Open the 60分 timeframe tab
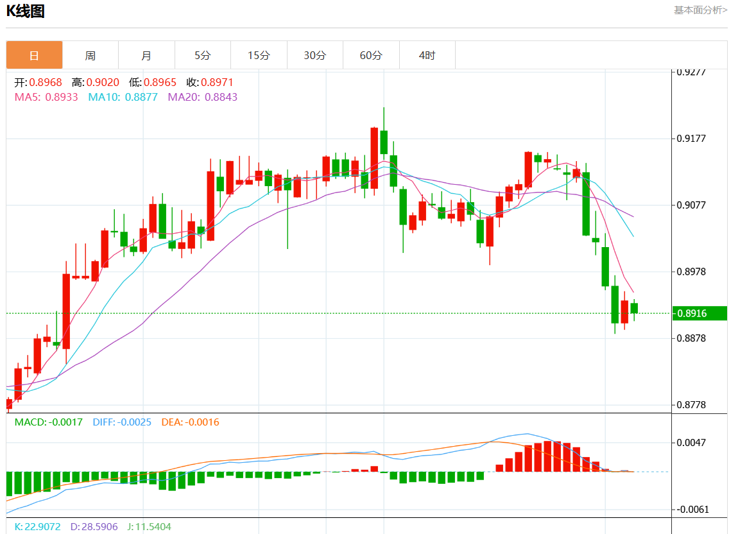 (371, 55)
